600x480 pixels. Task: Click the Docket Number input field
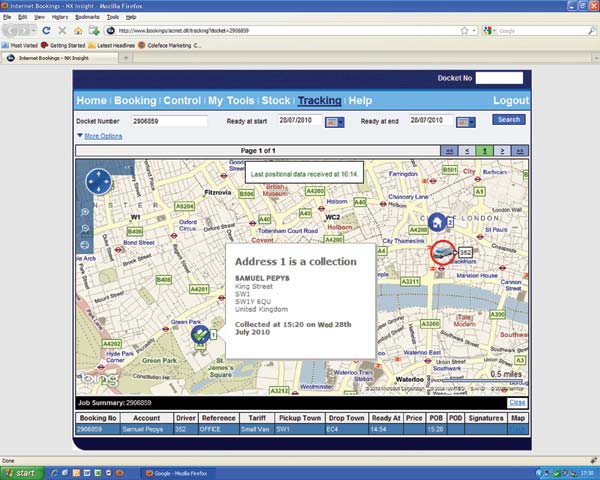click(x=170, y=121)
